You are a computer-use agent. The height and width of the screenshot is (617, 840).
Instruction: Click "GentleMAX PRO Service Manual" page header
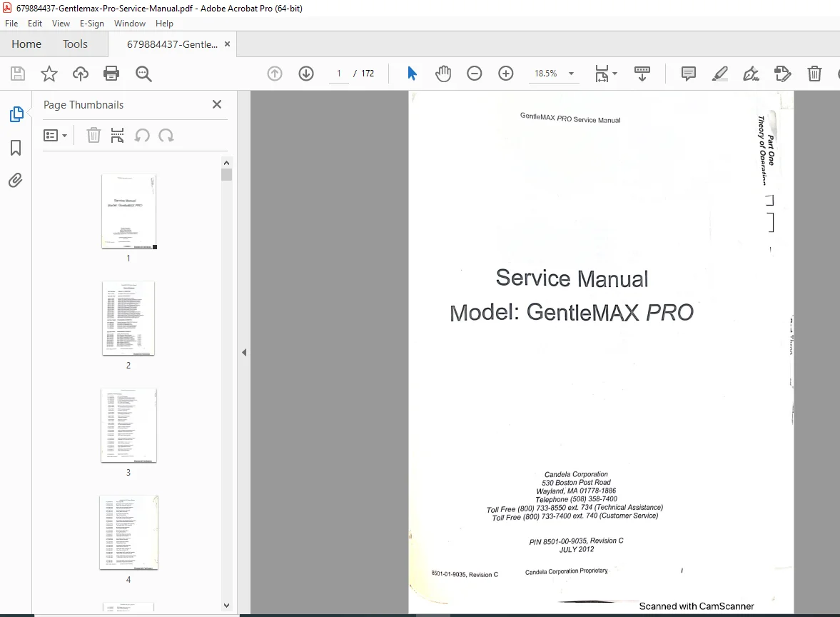coord(570,118)
